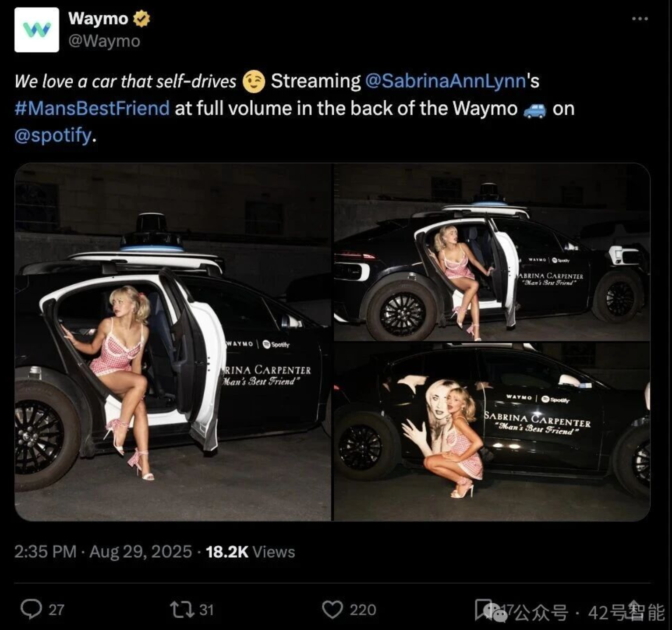Open the top-right photo of the car
The width and height of the screenshot is (672, 630).
(x=492, y=252)
